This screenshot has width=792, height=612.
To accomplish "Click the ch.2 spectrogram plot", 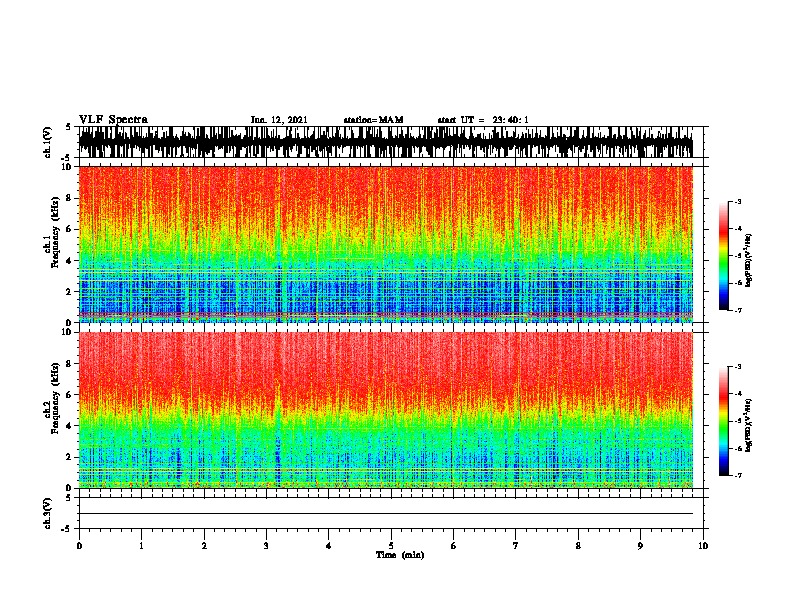I will click(x=386, y=410).
